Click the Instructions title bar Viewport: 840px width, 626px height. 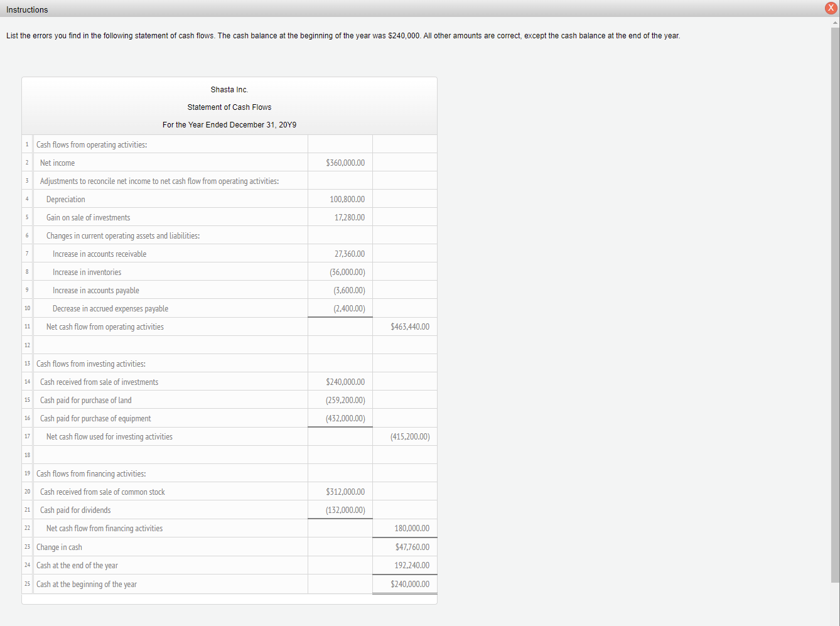click(28, 9)
